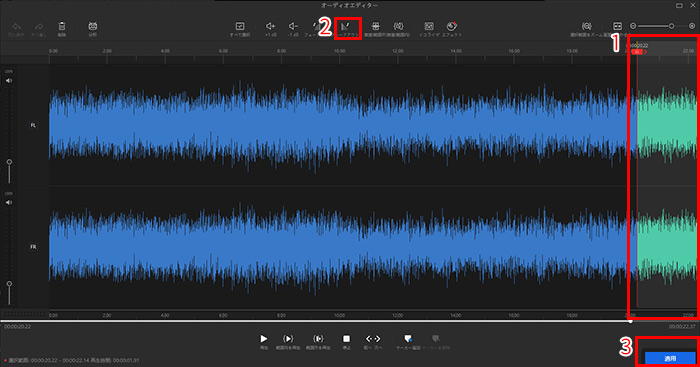Decrease volume with the -1 dB icon

click(293, 26)
